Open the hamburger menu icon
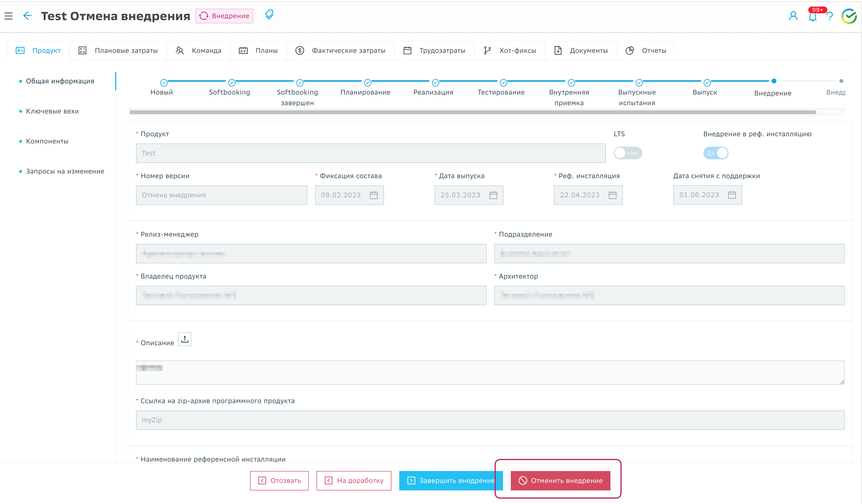 [8, 16]
